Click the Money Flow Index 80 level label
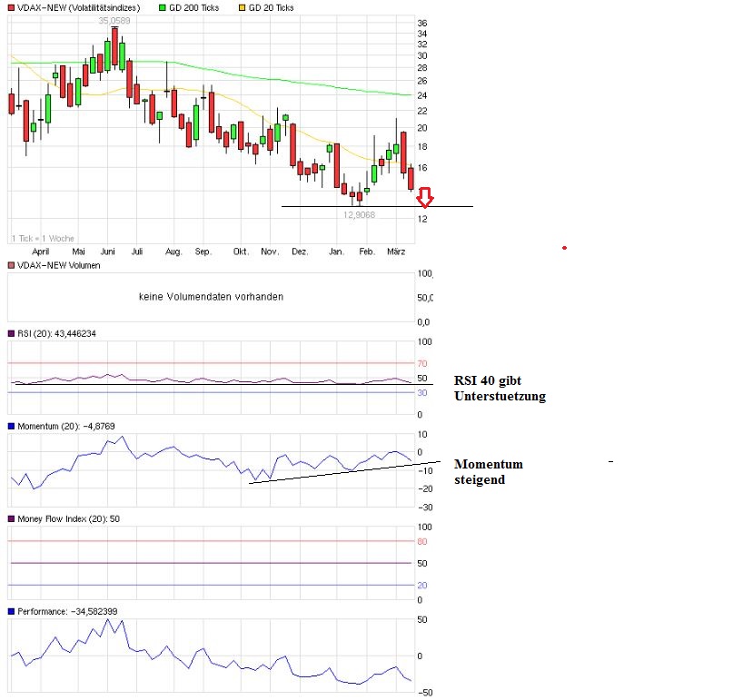The width and height of the screenshot is (743, 700). pos(422,541)
